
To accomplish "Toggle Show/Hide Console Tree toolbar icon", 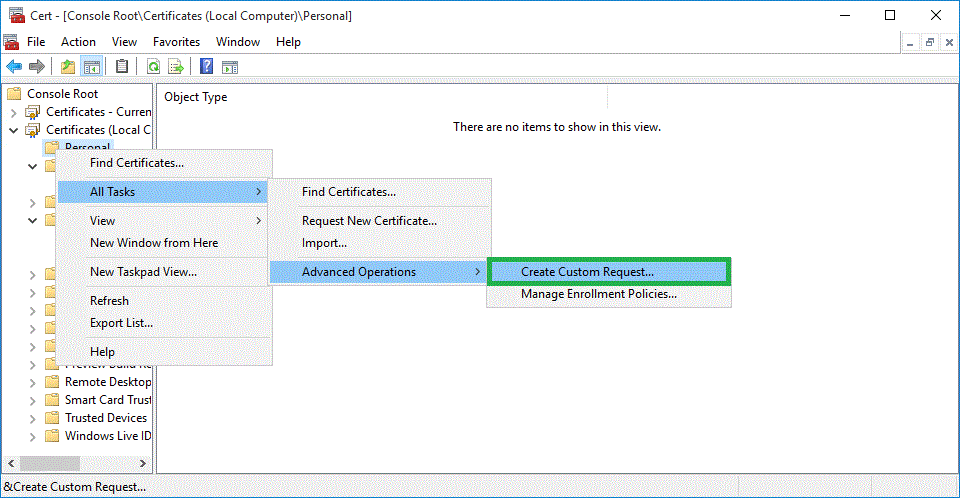I will (91, 67).
